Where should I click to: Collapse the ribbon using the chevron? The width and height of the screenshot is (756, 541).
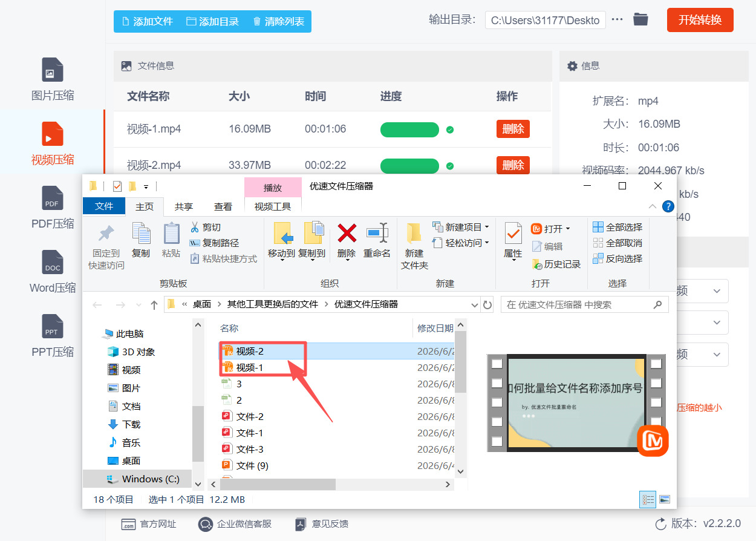point(653,206)
